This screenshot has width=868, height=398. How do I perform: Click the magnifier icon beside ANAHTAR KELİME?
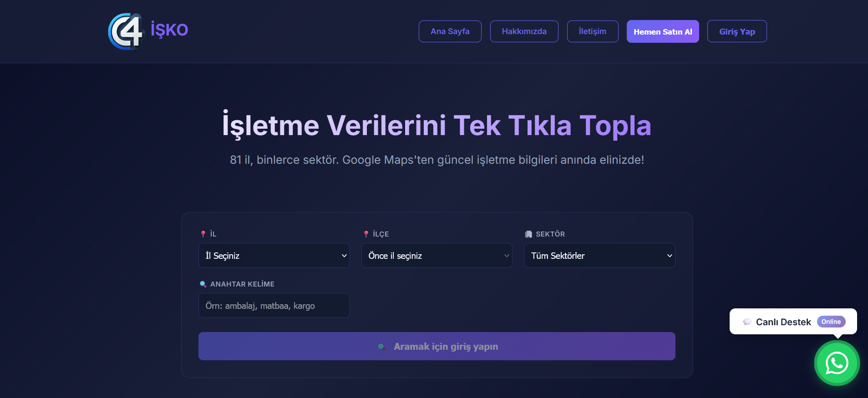[203, 284]
